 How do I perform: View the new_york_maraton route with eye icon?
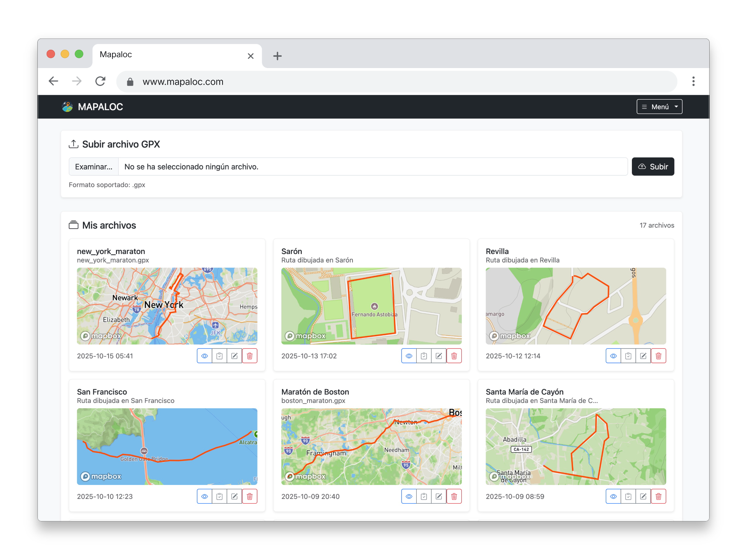(x=205, y=356)
